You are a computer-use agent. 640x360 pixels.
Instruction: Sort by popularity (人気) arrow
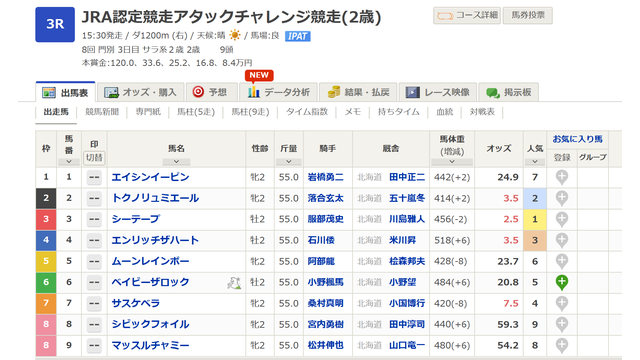535,162
